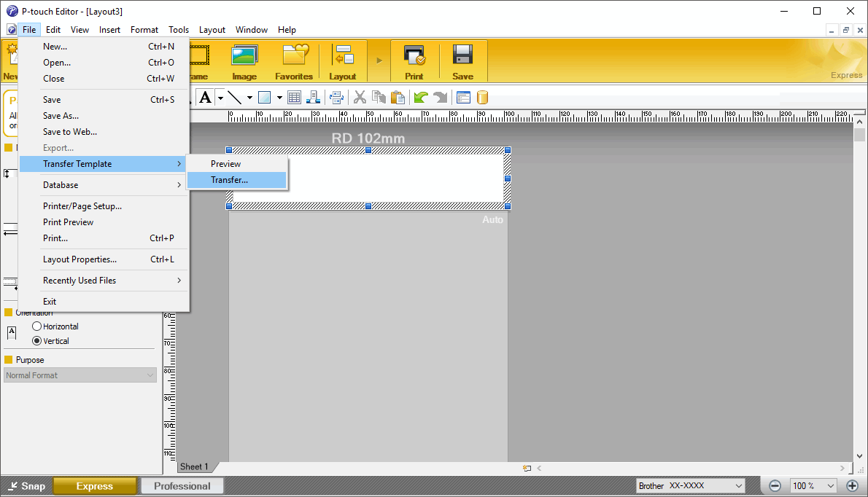Click the horizontal scrollbar right arrow
868x497 pixels.
(x=842, y=469)
